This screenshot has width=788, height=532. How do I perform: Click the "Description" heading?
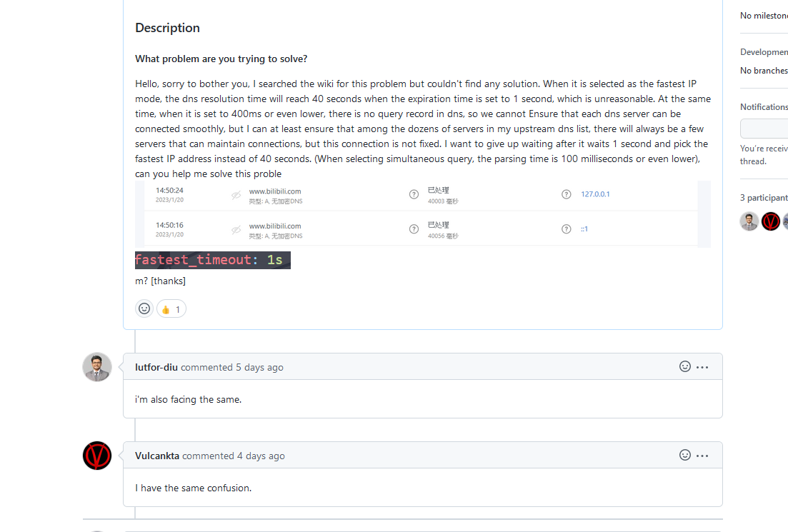(x=167, y=28)
